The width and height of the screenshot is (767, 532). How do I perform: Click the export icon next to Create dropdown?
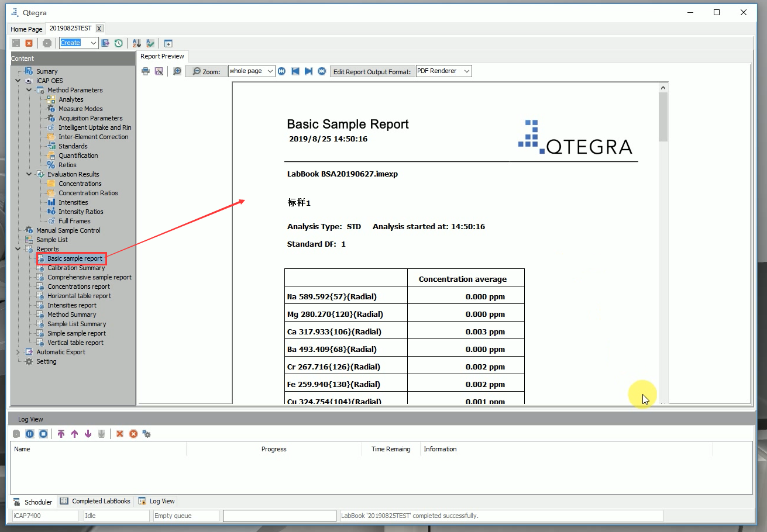pos(106,43)
